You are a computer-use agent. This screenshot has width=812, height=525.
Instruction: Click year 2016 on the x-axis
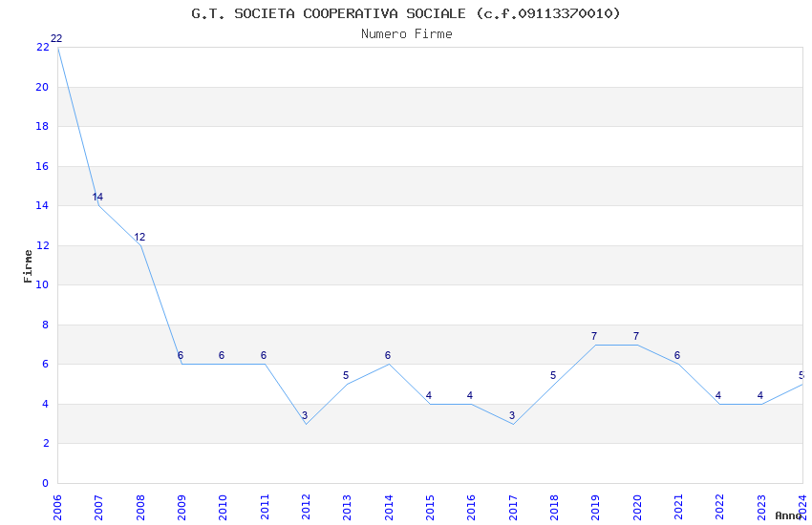(471, 508)
